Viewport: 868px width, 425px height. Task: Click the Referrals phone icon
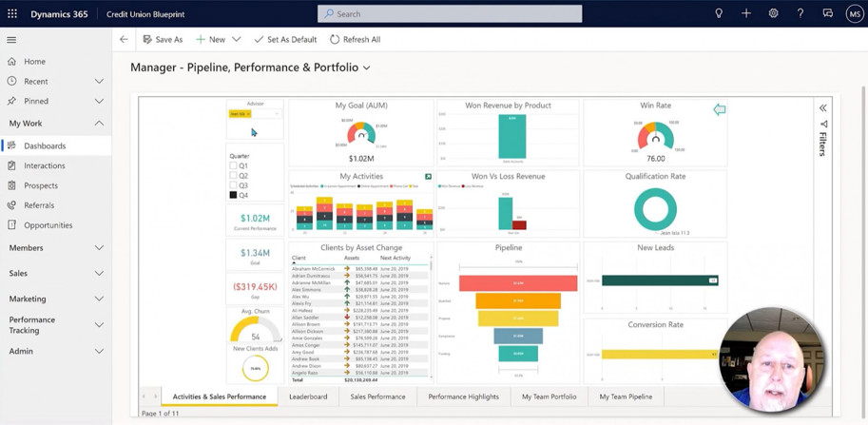pos(11,205)
